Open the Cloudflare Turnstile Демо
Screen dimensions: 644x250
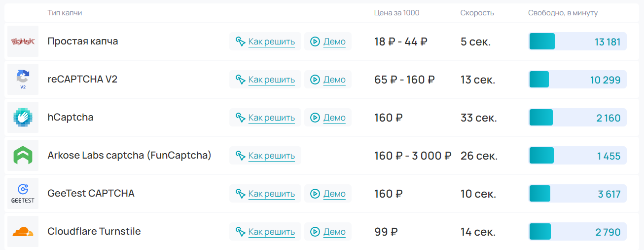point(334,232)
